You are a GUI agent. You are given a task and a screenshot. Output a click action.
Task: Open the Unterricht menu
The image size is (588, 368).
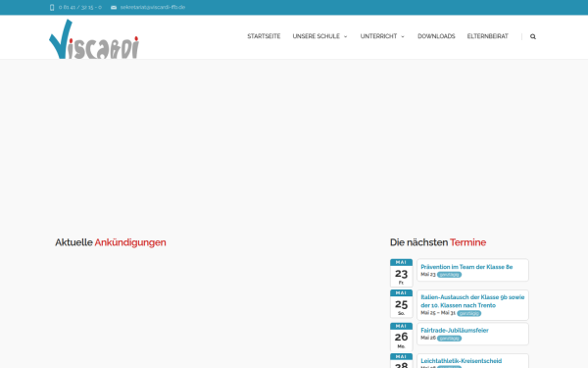(378, 36)
